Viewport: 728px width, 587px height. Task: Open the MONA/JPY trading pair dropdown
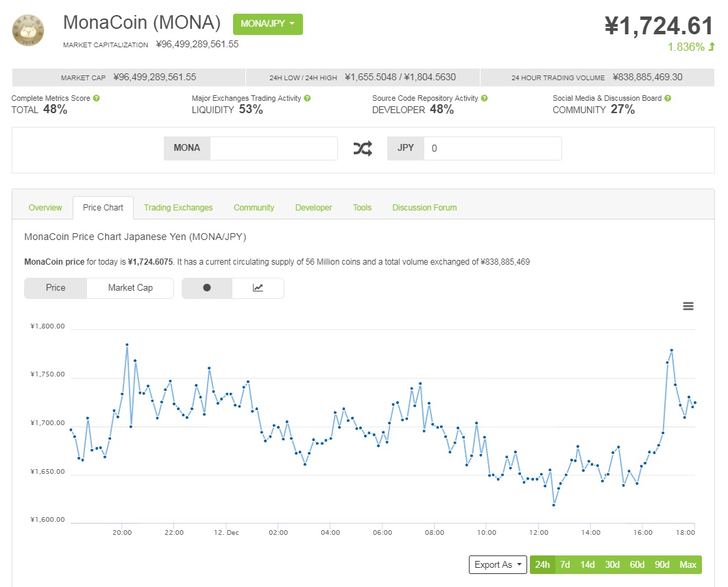click(268, 23)
